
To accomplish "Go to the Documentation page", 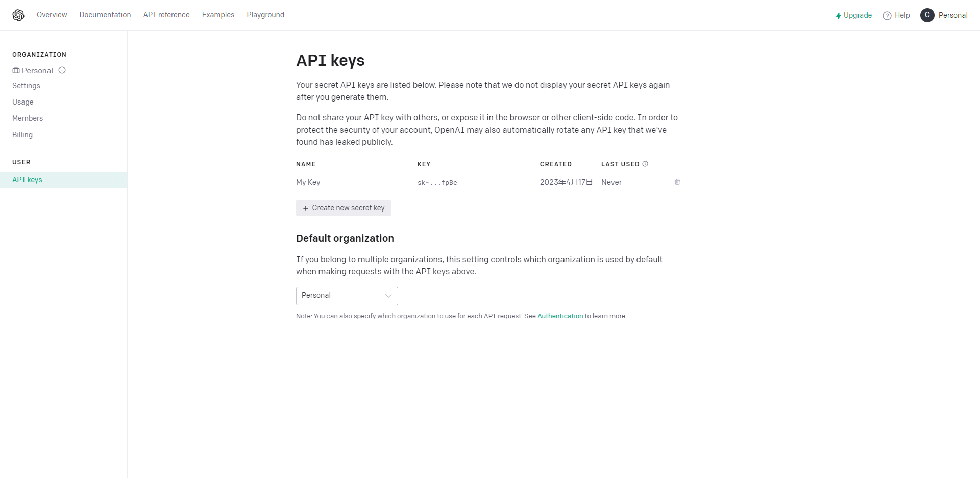I will (105, 15).
